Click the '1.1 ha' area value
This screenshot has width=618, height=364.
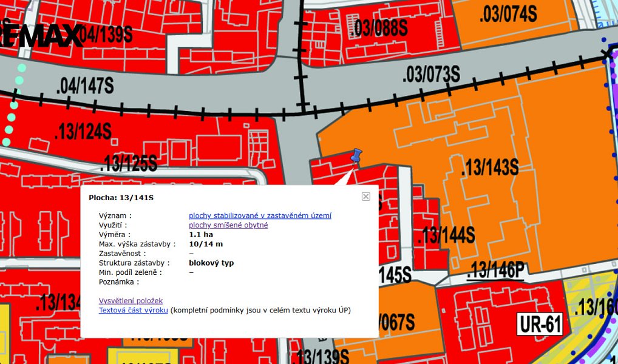point(201,234)
